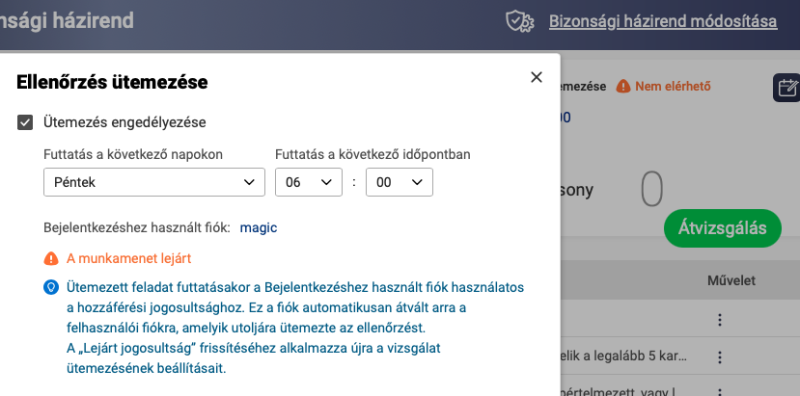Click the Művelet column header
The height and width of the screenshot is (396, 800).
[x=731, y=280]
